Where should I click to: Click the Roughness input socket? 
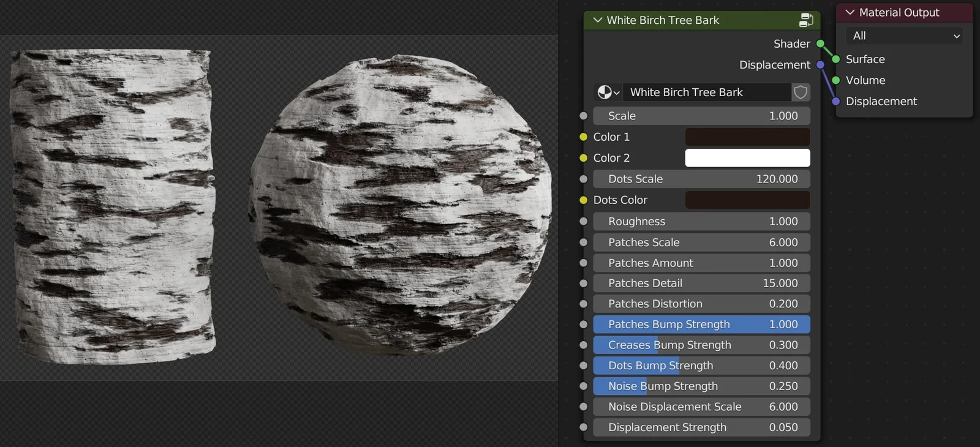coord(583,222)
